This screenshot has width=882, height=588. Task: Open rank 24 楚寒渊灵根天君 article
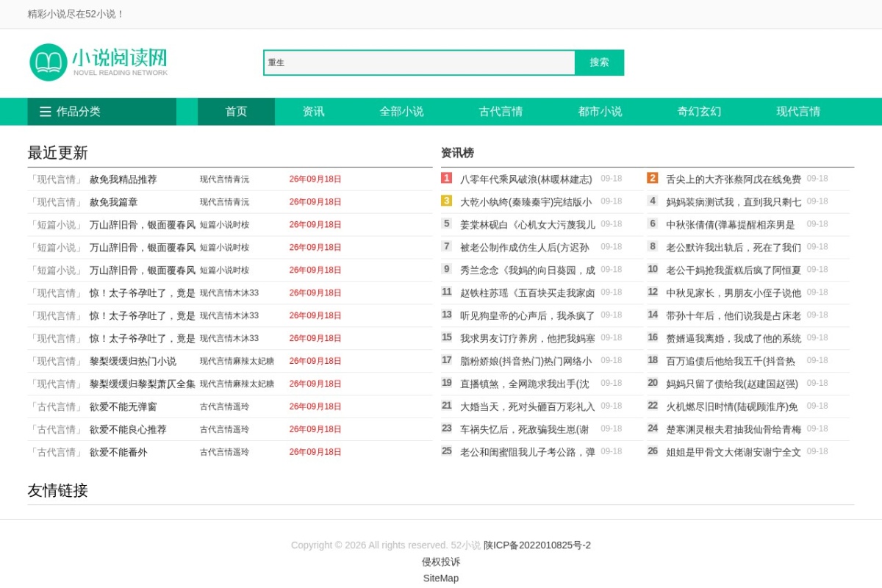point(734,430)
